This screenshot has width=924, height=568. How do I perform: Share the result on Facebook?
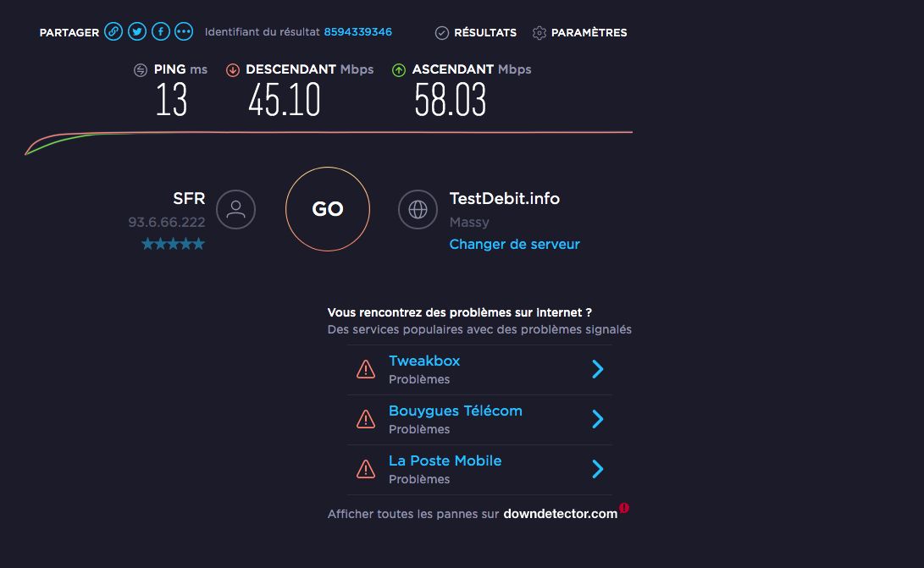click(x=161, y=32)
